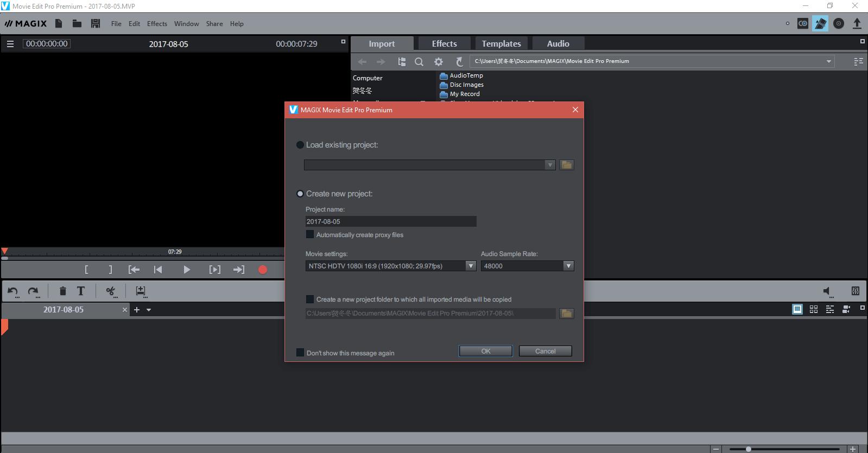Tick Don't show this message again

coord(300,353)
